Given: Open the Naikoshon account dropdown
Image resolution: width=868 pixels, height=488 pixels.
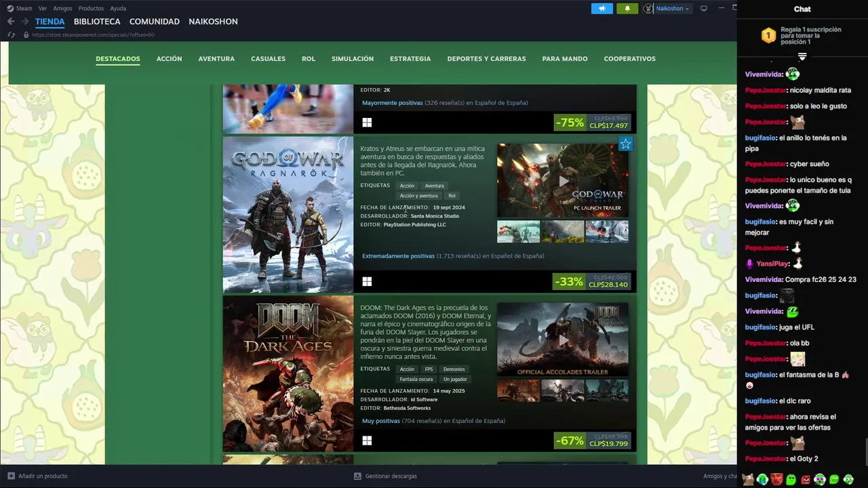Looking at the screenshot, I should pyautogui.click(x=672, y=8).
